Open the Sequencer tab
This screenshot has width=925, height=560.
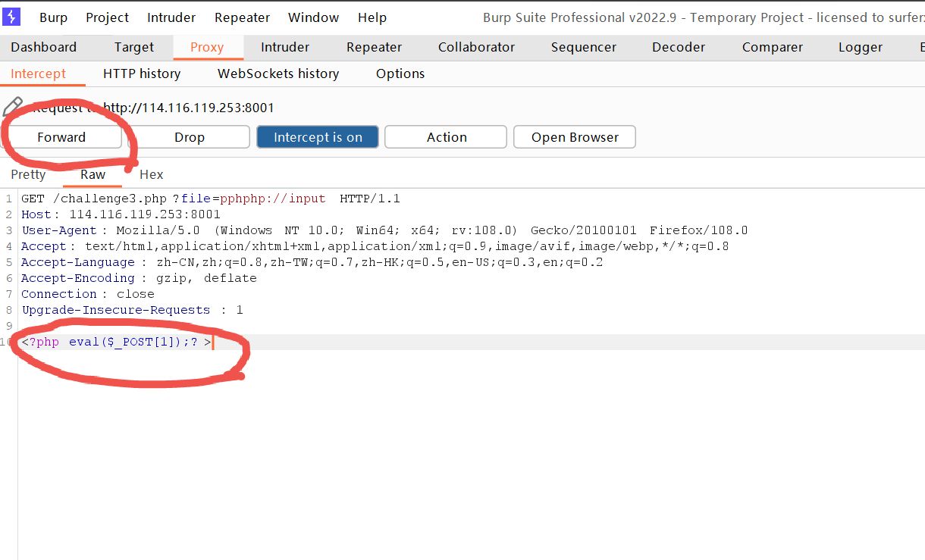584,47
